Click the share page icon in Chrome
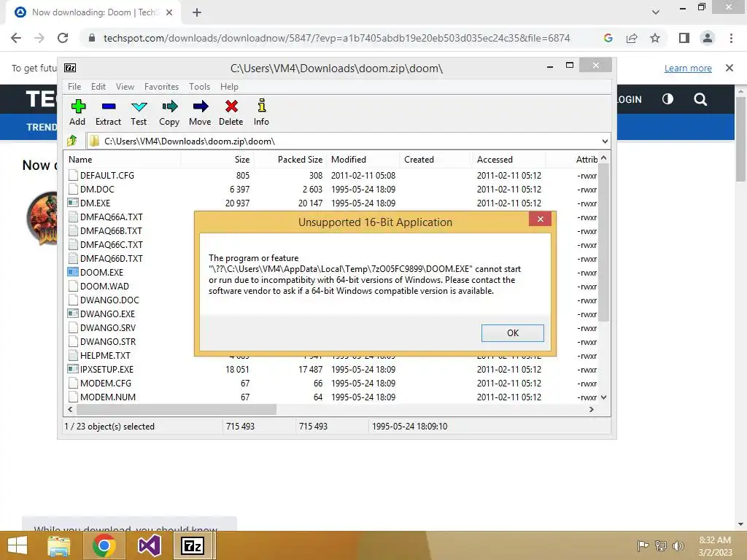The width and height of the screenshot is (747, 560). [632, 38]
